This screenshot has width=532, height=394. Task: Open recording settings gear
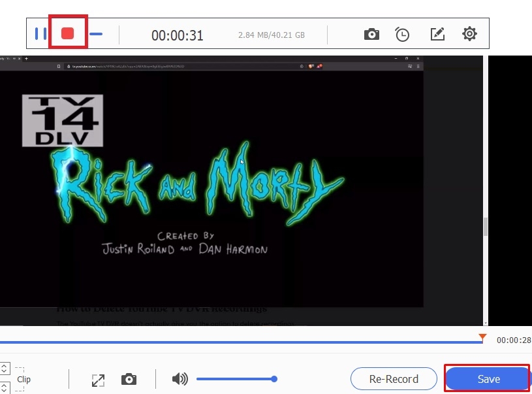[469, 34]
